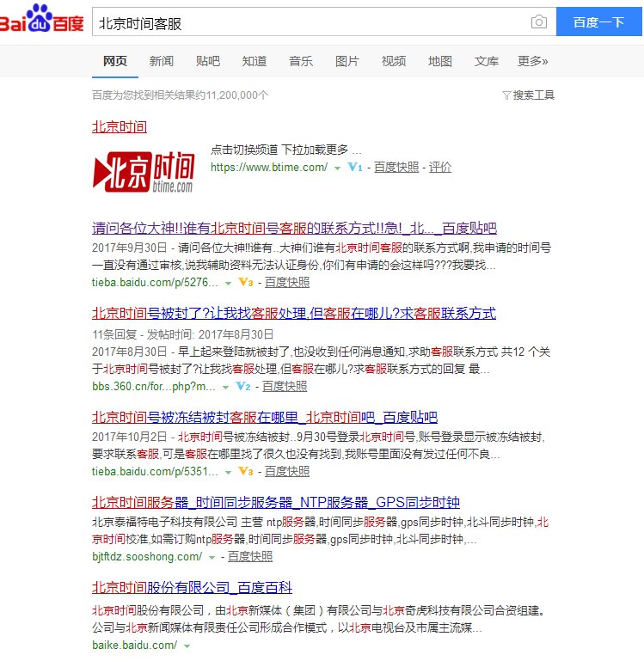Open 百度快照 for bjtftdz.sooshong.com result

(250, 557)
